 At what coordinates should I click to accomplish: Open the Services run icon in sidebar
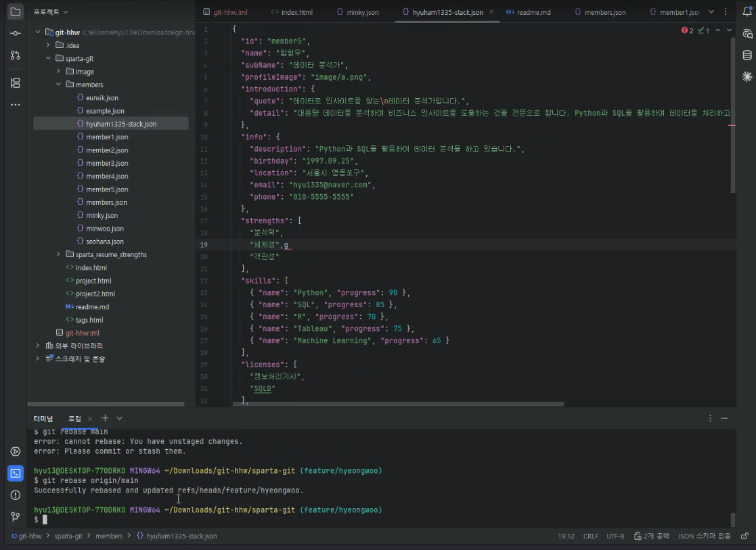16,452
